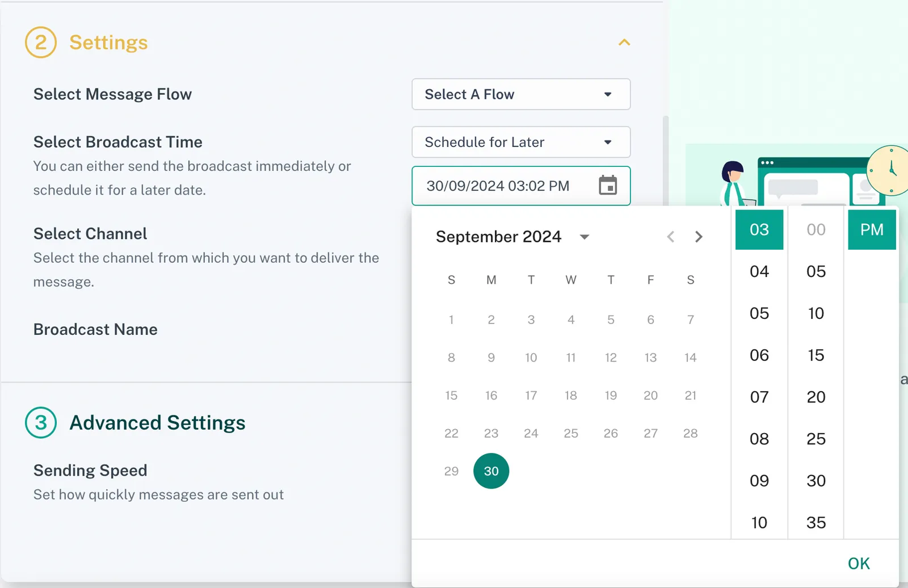The height and width of the screenshot is (588, 908).
Task: Open the Select A Flow dropdown
Action: click(x=520, y=94)
